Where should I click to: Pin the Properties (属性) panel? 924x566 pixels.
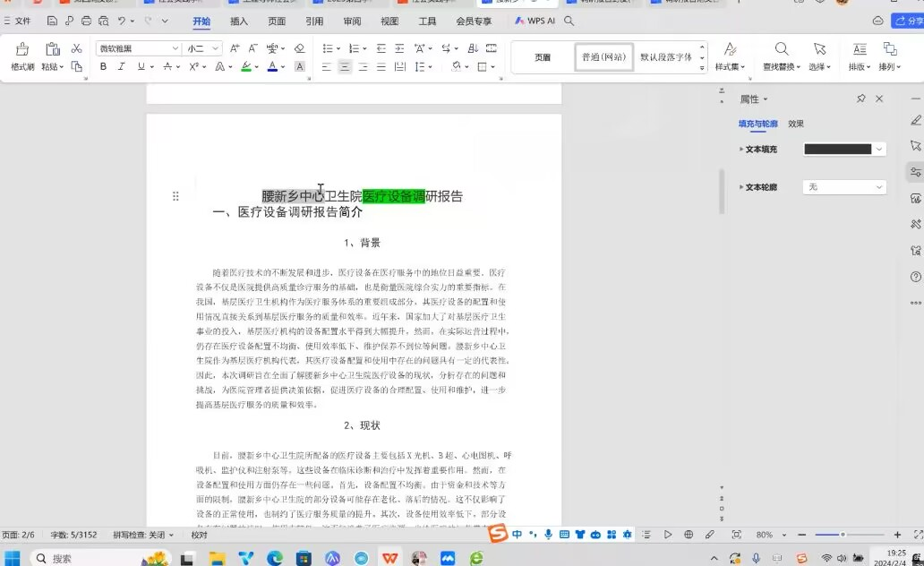coord(860,99)
